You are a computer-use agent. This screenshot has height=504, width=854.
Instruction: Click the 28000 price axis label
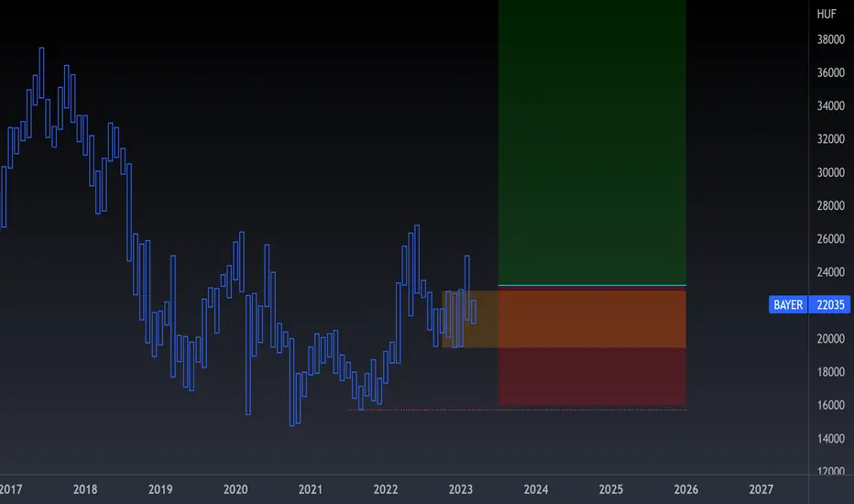pyautogui.click(x=830, y=205)
